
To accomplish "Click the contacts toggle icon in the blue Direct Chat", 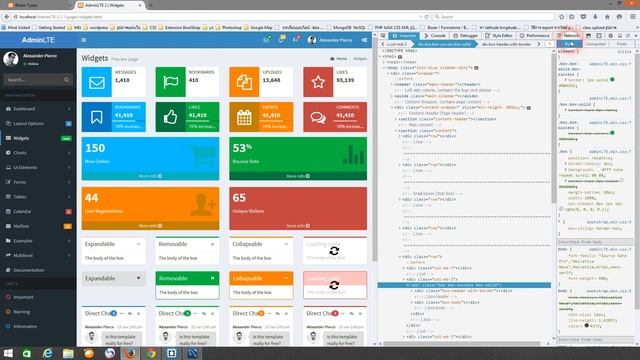I will [x=130, y=313].
